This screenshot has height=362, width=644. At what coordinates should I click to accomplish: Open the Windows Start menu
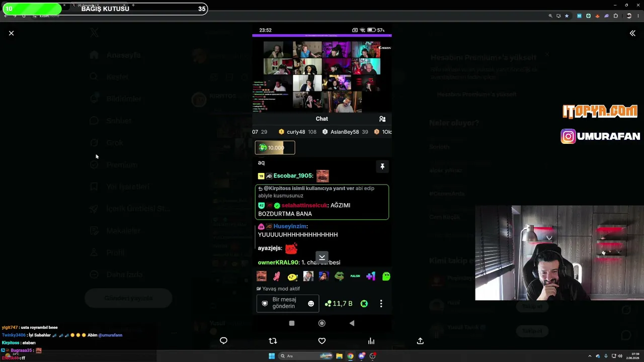coord(272,356)
